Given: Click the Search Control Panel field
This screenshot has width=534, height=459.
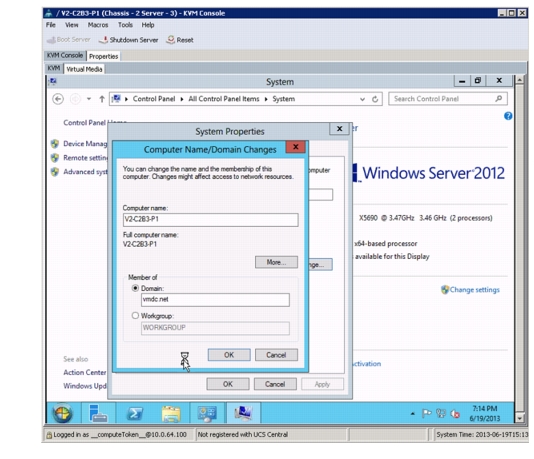Looking at the screenshot, I should coord(448,99).
